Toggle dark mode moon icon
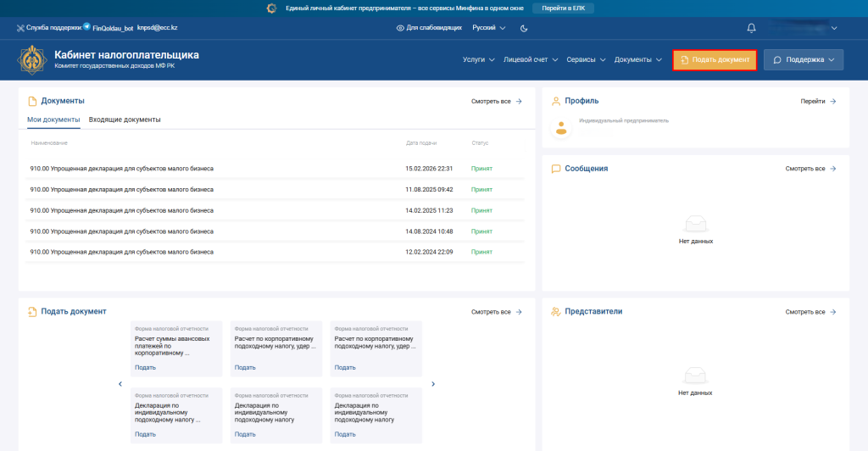Image resolution: width=868 pixels, height=451 pixels. pyautogui.click(x=524, y=28)
